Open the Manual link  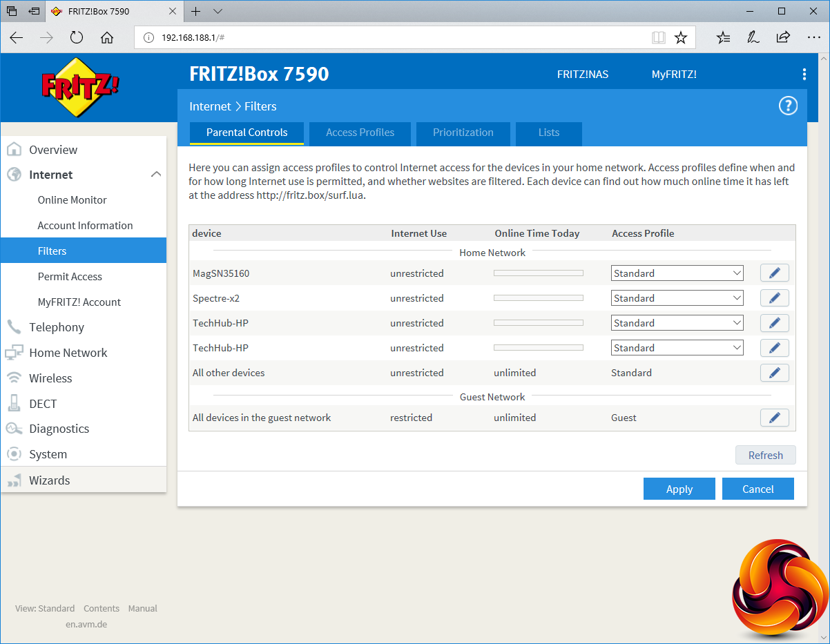tap(143, 608)
